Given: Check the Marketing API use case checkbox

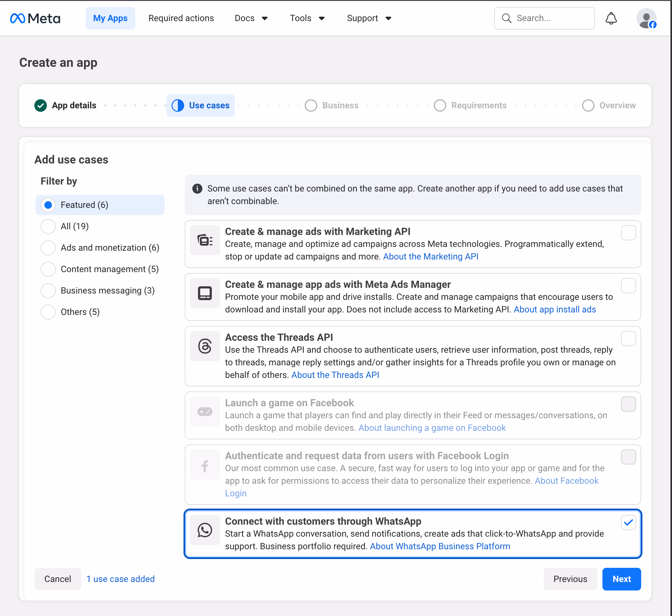Looking at the screenshot, I should click(628, 232).
